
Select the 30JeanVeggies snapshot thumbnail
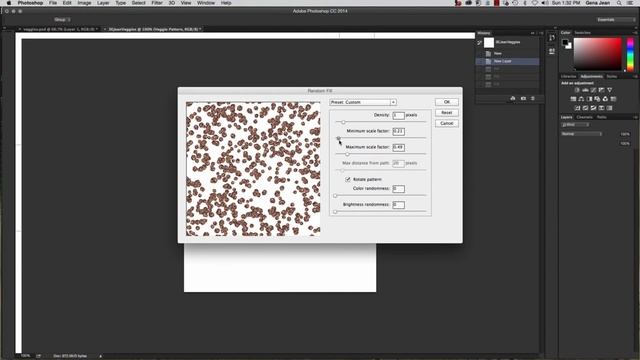click(489, 42)
